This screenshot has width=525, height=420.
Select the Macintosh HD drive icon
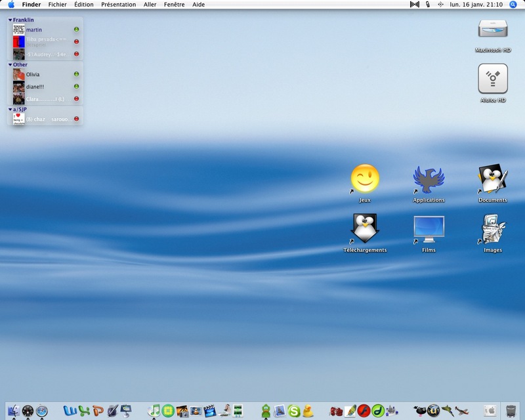pyautogui.click(x=493, y=36)
